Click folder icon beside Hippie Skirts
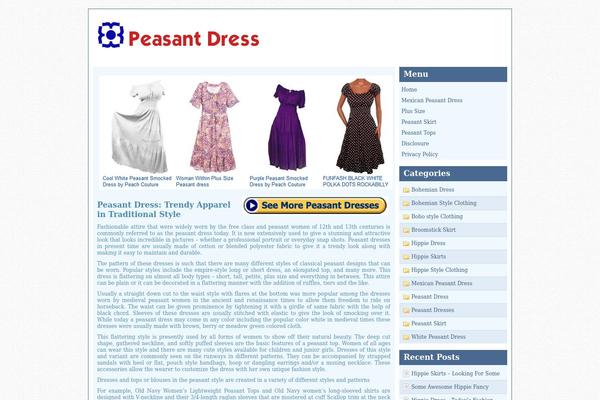 406,257
